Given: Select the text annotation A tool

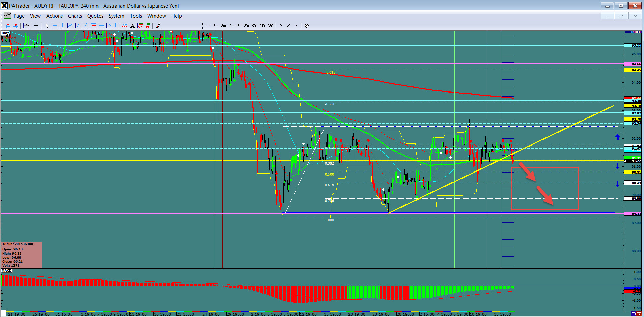Looking at the screenshot, I should pyautogui.click(x=132, y=26).
